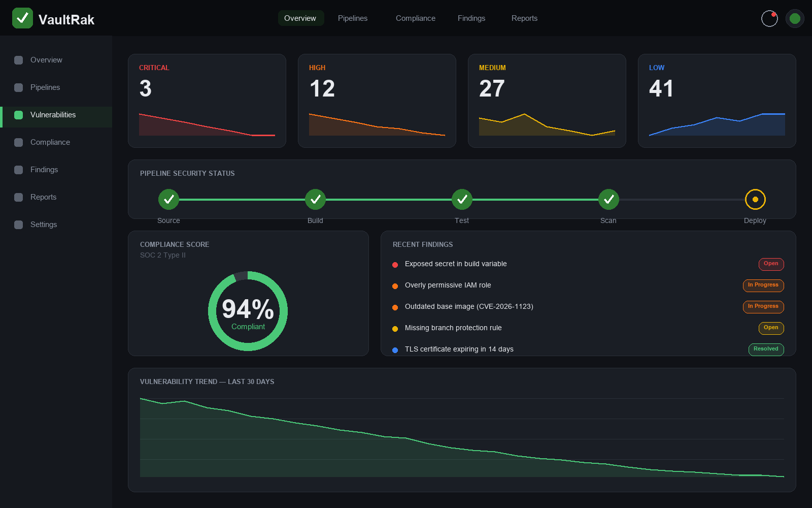Viewport: 812px width, 508px height.
Task: Click the green Vulnerabilities sidebar icon
Action: click(19, 115)
